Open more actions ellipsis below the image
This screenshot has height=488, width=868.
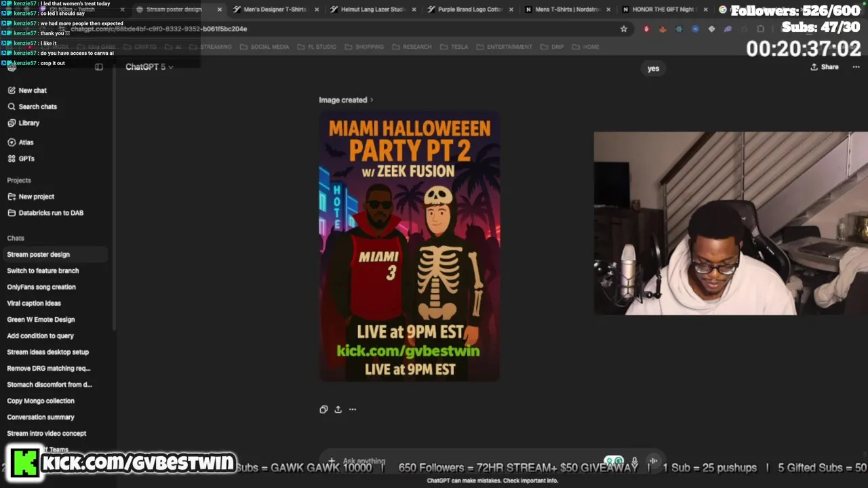coord(353,409)
